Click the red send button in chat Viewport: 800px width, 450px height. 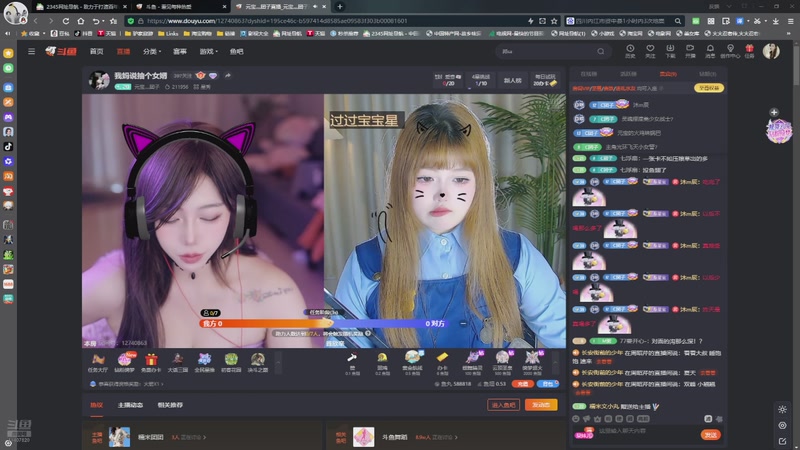pos(710,435)
